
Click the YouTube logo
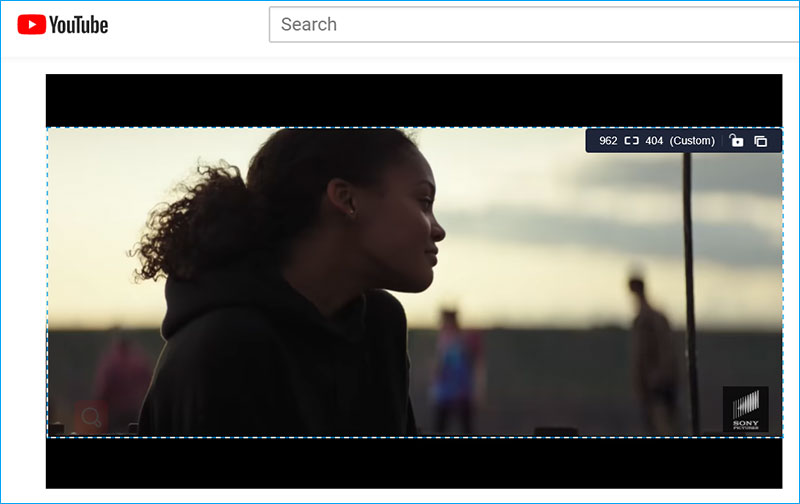pyautogui.click(x=62, y=24)
